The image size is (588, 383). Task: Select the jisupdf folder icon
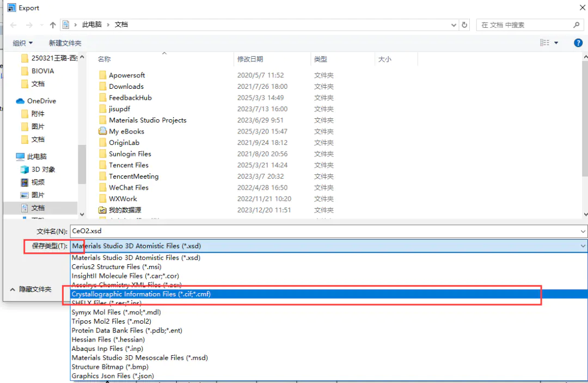(102, 109)
